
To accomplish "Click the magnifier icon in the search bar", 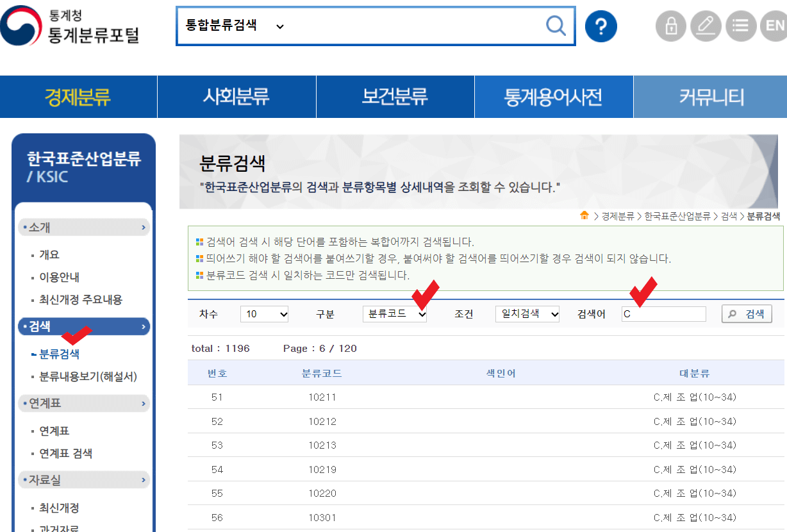I will click(x=555, y=26).
